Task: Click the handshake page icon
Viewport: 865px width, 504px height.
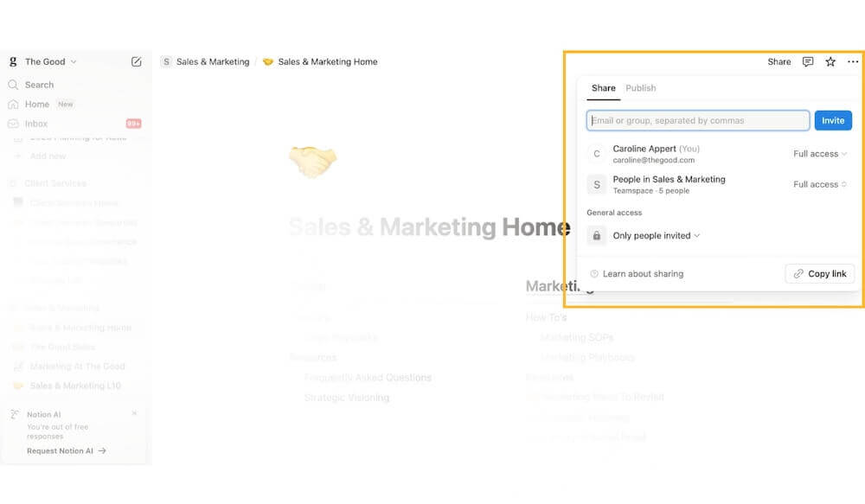Action: click(x=313, y=162)
